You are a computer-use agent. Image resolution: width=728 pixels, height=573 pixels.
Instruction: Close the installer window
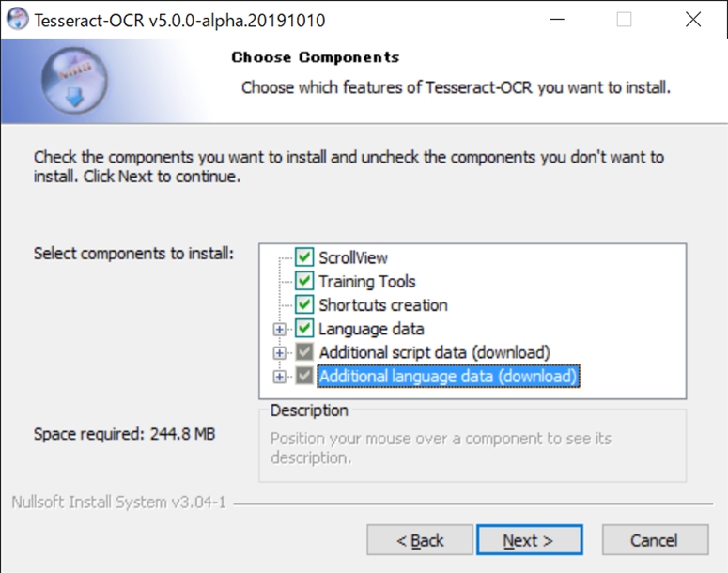693,20
